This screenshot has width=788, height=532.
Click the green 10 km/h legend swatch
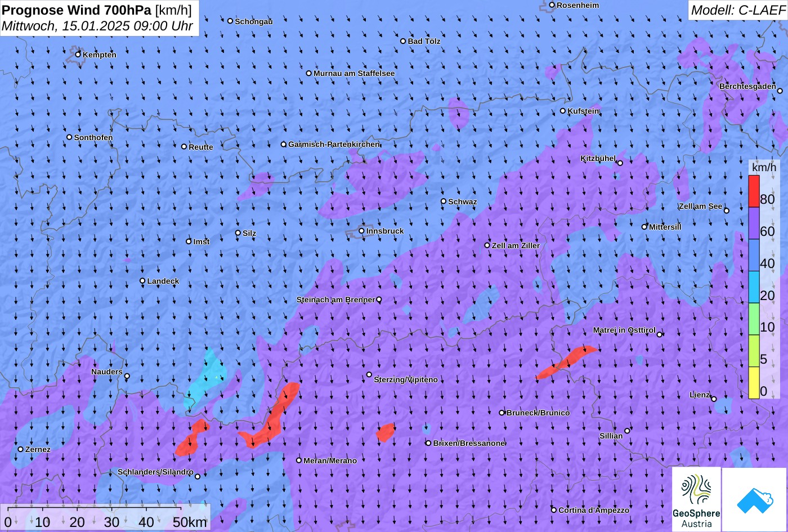pyautogui.click(x=754, y=319)
